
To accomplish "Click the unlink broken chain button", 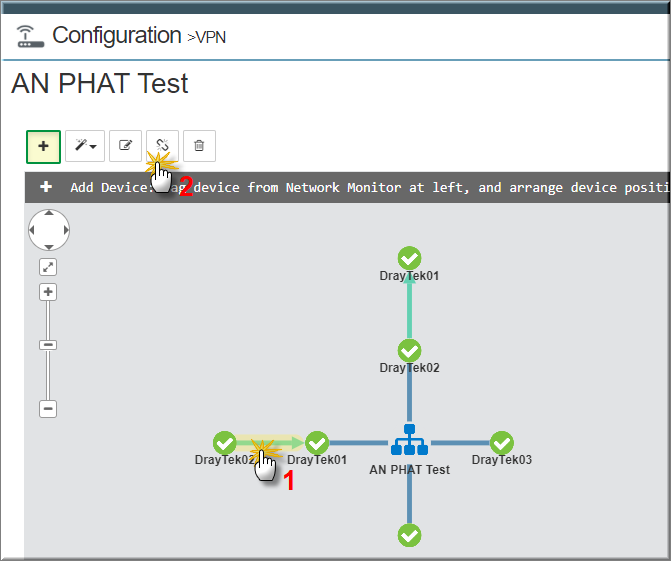I will click(162, 146).
